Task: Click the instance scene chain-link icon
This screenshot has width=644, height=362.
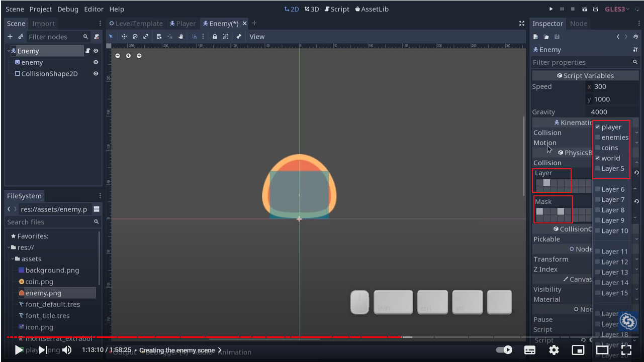Action: point(21,37)
